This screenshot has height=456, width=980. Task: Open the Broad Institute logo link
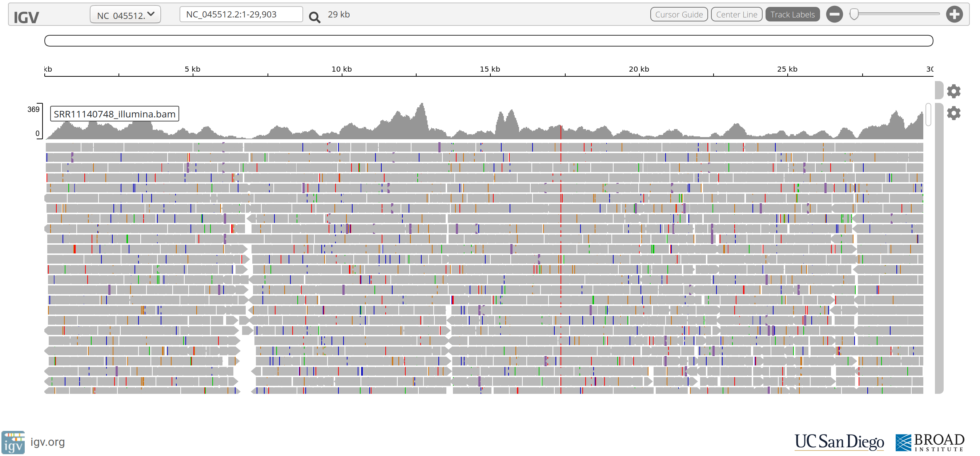[x=930, y=442]
